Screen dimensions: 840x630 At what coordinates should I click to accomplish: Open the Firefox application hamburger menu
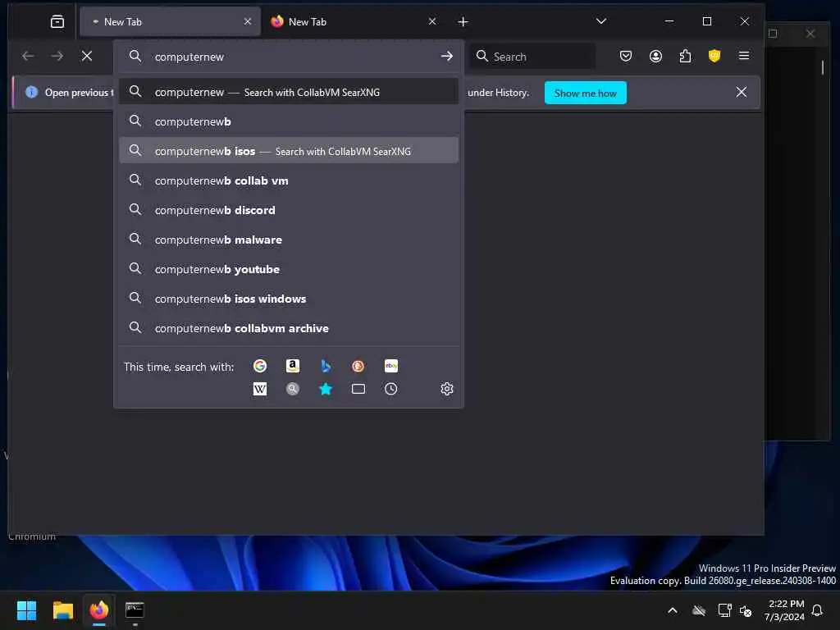743,56
